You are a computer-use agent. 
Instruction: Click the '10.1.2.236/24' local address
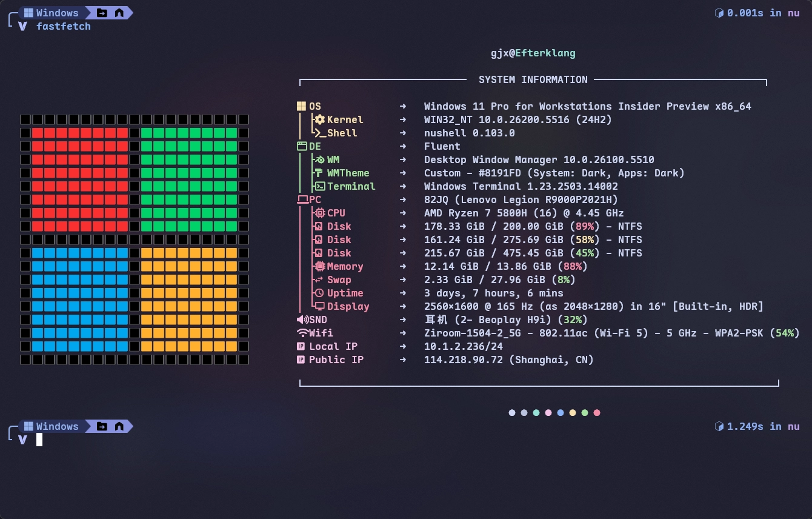point(464,346)
